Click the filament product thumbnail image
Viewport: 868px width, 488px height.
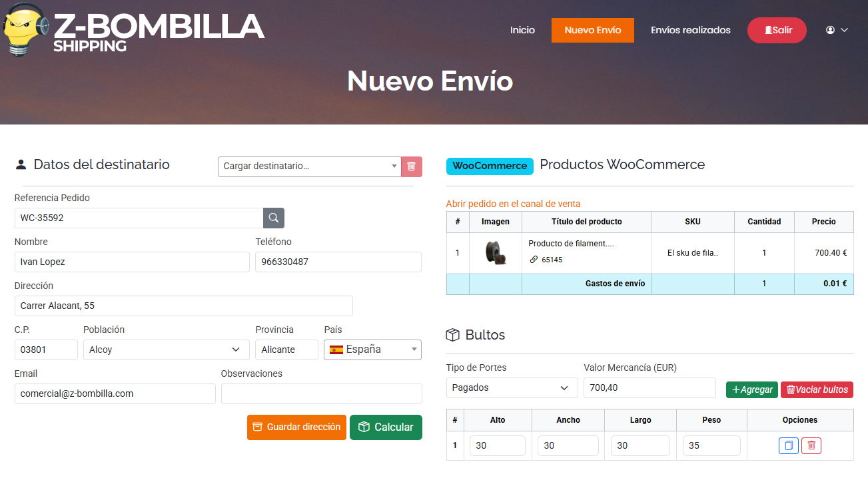point(495,252)
